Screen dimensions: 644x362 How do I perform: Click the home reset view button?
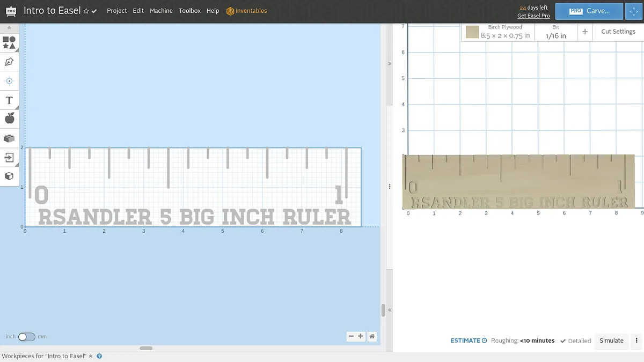tap(372, 336)
